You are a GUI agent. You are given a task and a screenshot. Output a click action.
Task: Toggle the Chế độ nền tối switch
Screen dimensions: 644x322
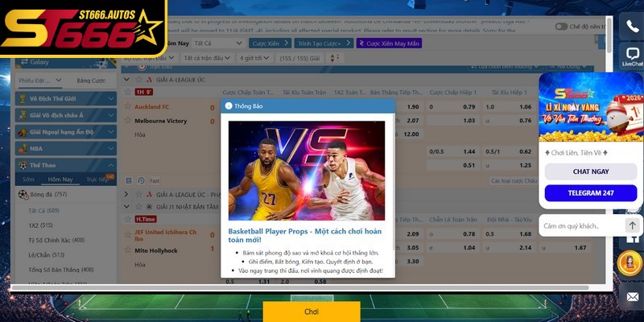[x=561, y=27]
